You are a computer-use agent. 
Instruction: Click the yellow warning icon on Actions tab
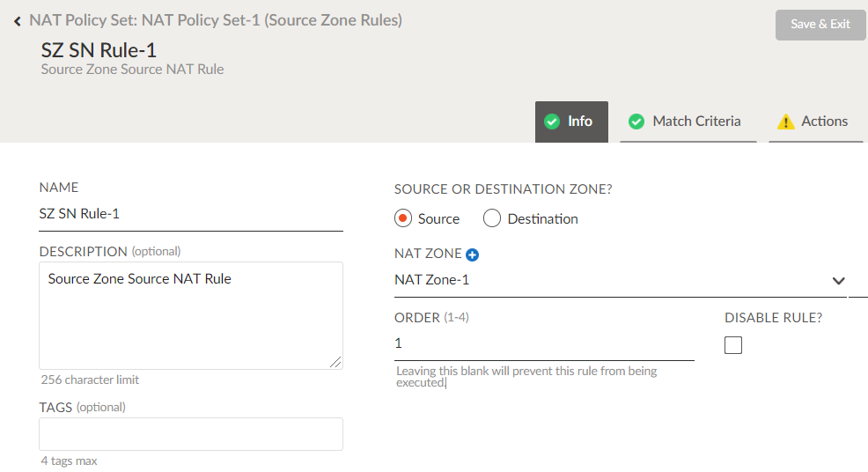coord(785,122)
